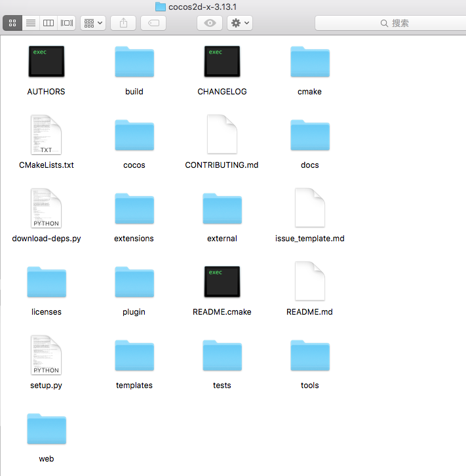Image resolution: width=466 pixels, height=476 pixels.
Task: Select the tools folder icon
Action: 310,355
